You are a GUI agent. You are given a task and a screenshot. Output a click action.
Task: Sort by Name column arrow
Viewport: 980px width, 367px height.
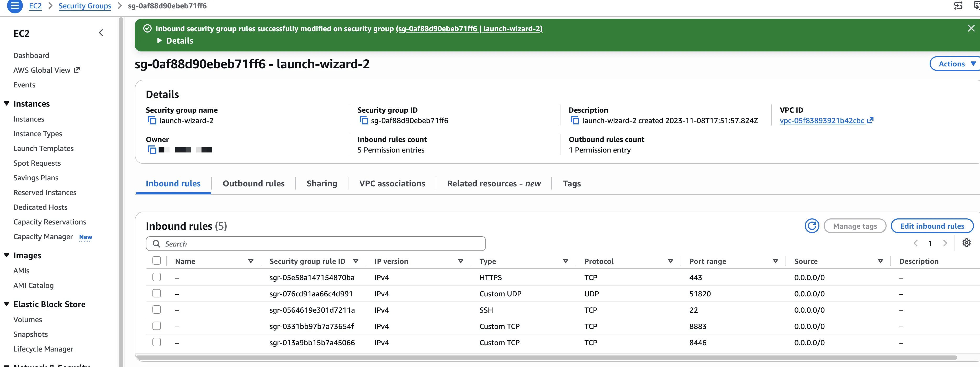click(251, 261)
